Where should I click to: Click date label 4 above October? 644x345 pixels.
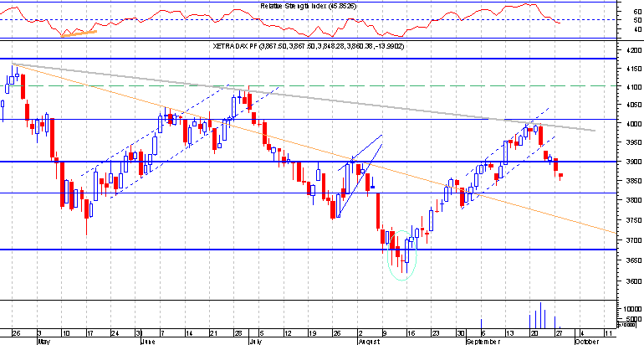582,333
